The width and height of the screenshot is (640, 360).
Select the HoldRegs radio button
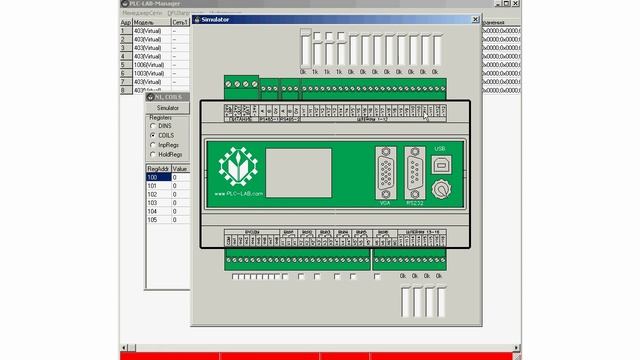pyautogui.click(x=153, y=155)
